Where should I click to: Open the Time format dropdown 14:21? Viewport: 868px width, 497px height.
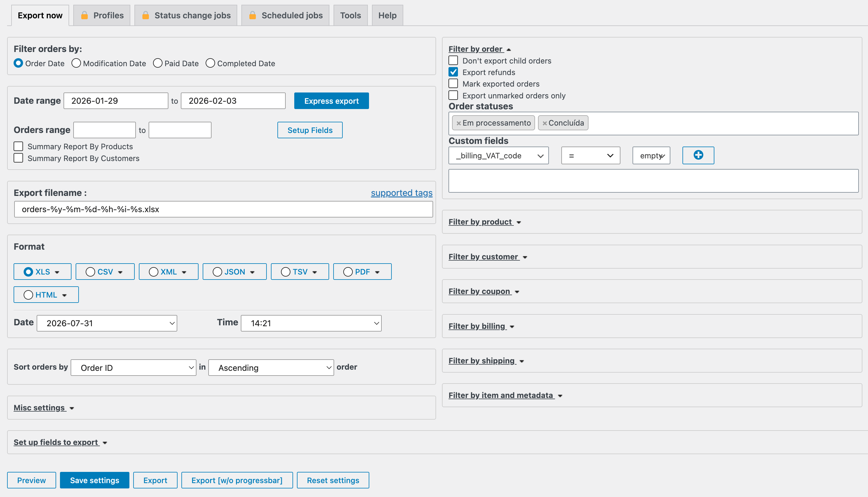click(311, 323)
